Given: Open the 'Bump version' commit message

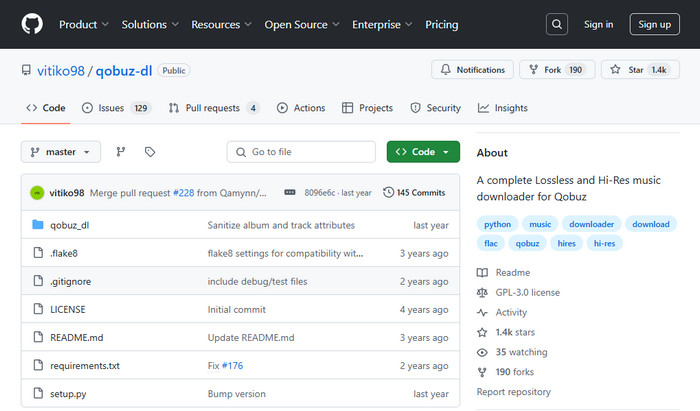Looking at the screenshot, I should [237, 394].
